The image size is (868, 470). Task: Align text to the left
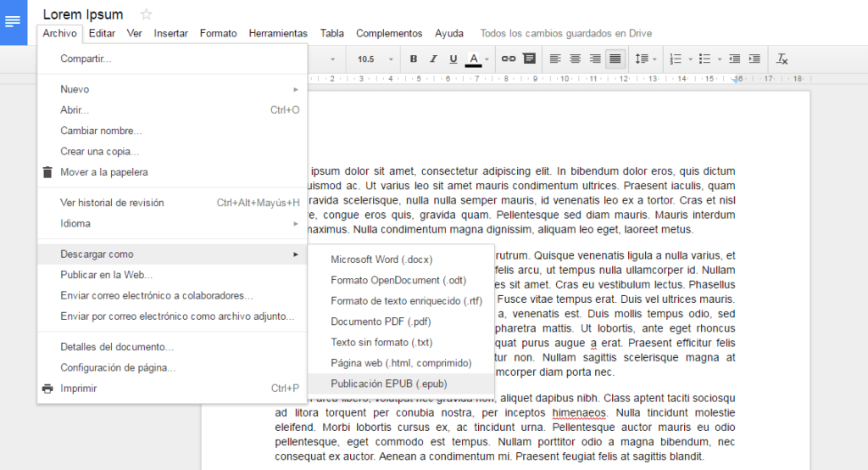coord(555,59)
